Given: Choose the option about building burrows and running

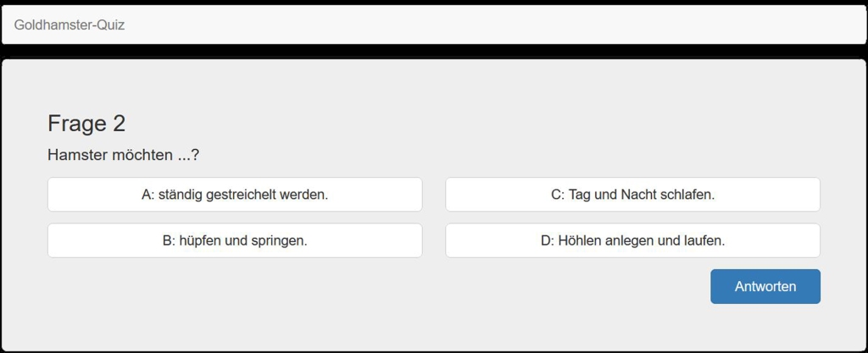Looking at the screenshot, I should pyautogui.click(x=632, y=240).
